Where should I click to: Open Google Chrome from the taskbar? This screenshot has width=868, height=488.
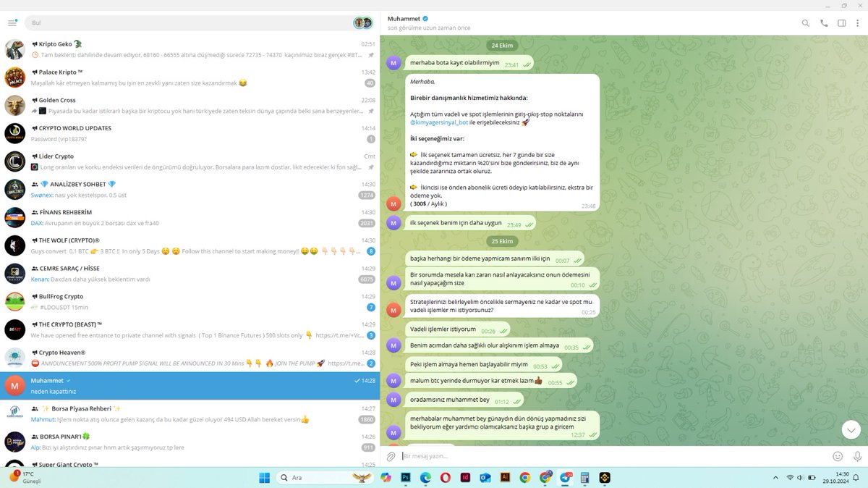tap(525, 477)
